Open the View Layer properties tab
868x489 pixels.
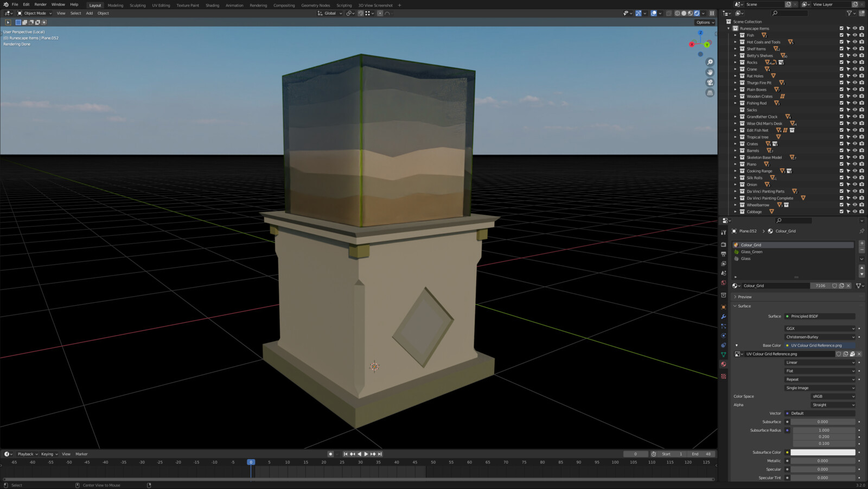(723, 264)
